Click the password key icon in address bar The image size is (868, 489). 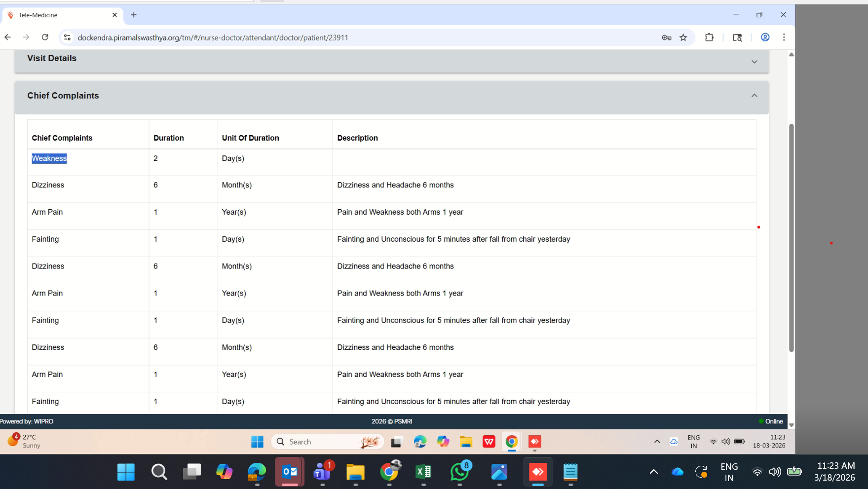tap(666, 38)
